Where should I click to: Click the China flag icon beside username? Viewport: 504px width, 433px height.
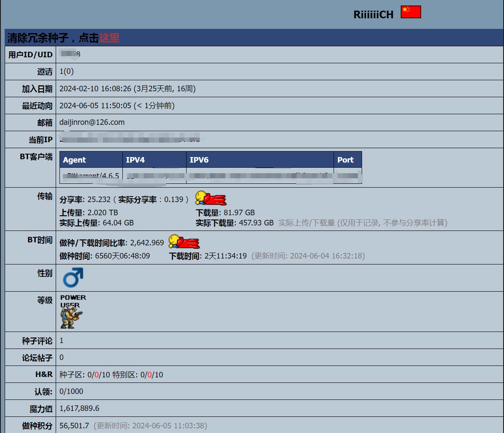411,12
